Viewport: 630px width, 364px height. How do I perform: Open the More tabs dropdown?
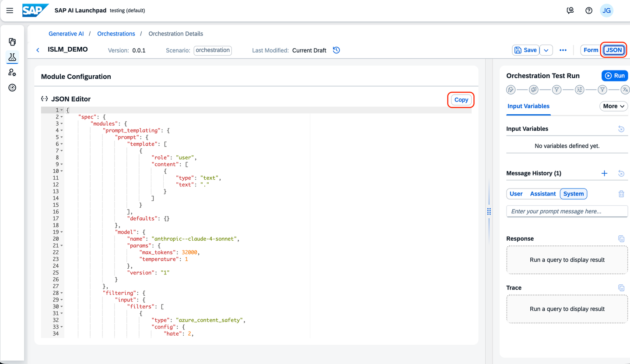click(613, 106)
